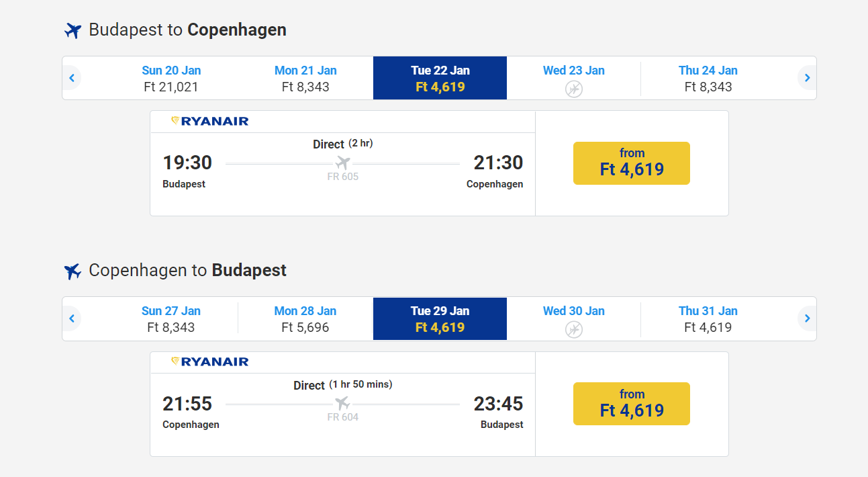868x477 pixels.
Task: Click the plane icon beside Copenhagen to Budapest
Action: (73, 271)
